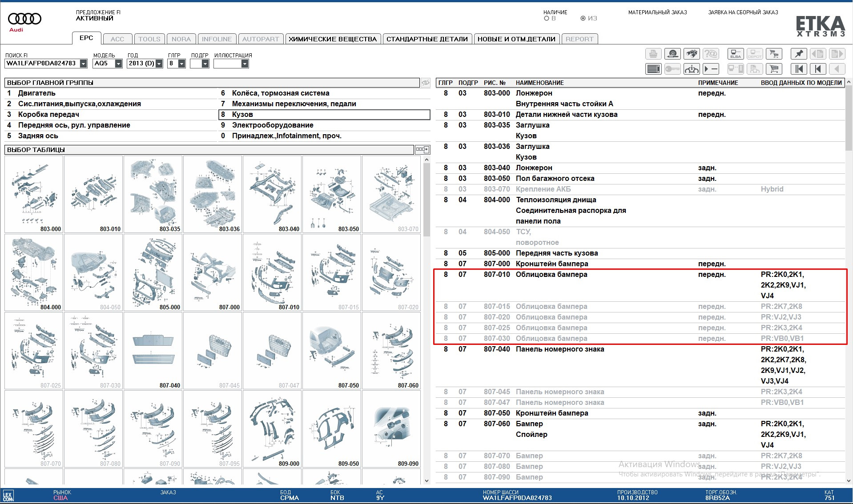Screen dimensions: 853x504
Task: Click the table layout icon beside ВЫБОР ТАБЛИЦЫ
Action: point(422,150)
